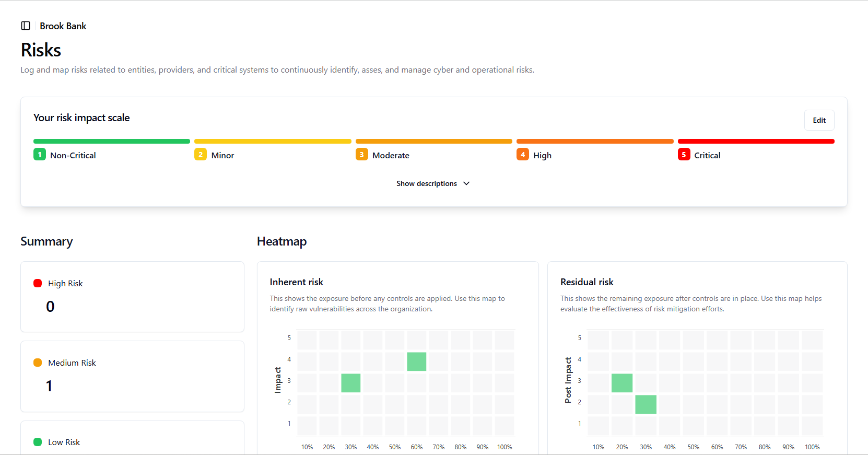The image size is (868, 455).
Task: Toggle the sidebar panel icon
Action: point(26,26)
